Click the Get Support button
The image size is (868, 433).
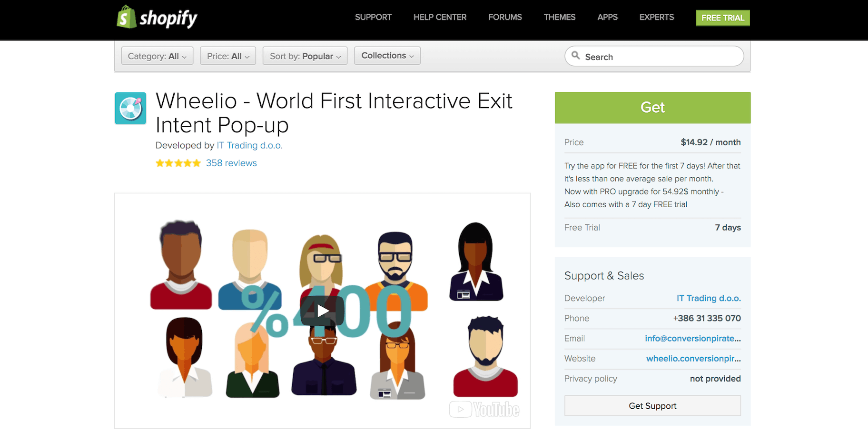(x=652, y=406)
